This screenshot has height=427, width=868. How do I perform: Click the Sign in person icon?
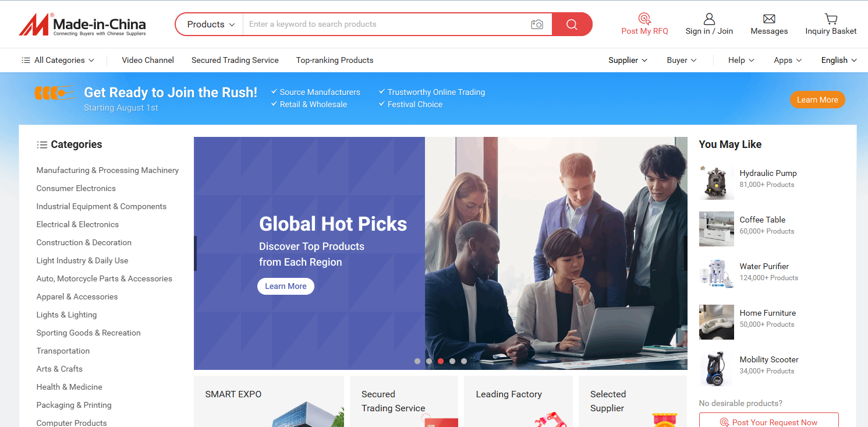pos(709,19)
